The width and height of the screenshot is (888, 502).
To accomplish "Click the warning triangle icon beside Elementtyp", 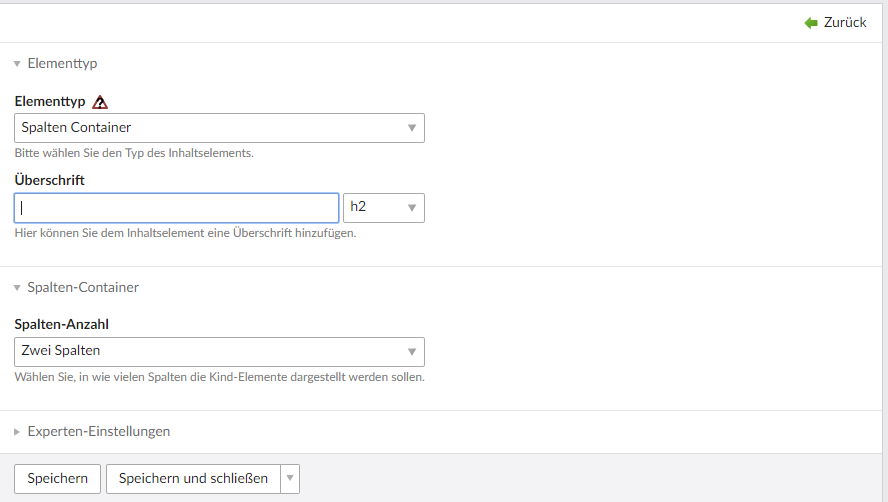I will tap(100, 102).
